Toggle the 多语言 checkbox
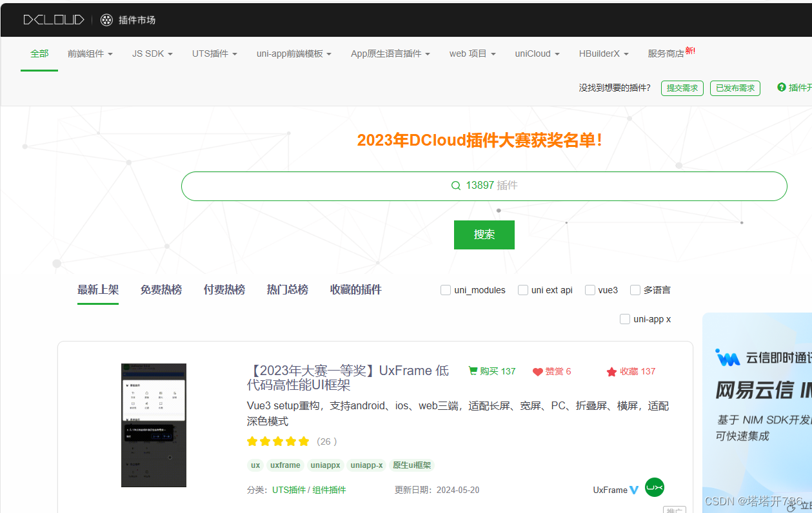Screen dimensions: 812x513 point(635,290)
